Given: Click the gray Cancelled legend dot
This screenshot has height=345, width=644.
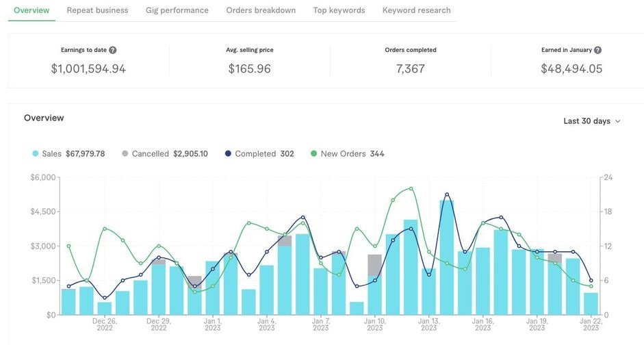Looking at the screenshot, I should coord(125,153).
